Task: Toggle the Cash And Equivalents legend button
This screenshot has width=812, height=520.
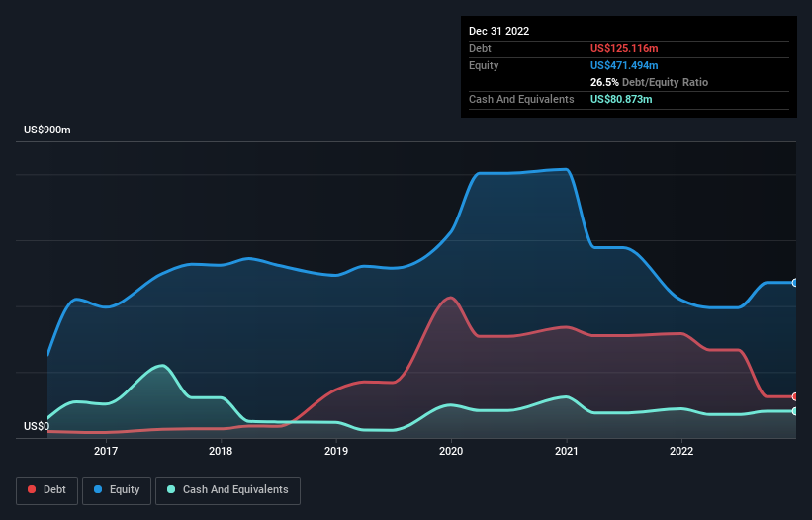Action: [227, 490]
